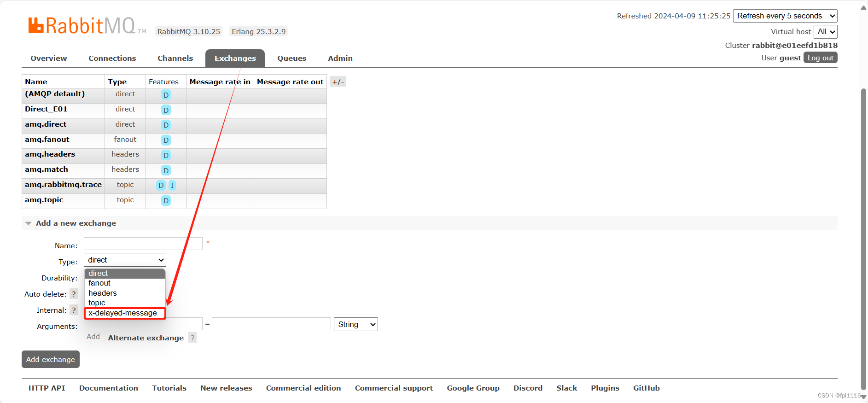Open the argument type String dropdown
Viewport: 868px width, 403px height.
pyautogui.click(x=356, y=324)
